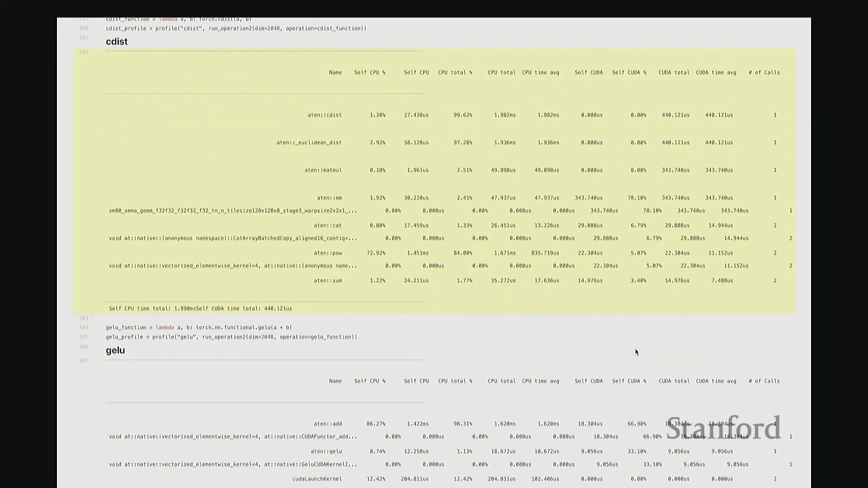Click # of Calls header in gelu table
The image size is (868, 488).
764,381
